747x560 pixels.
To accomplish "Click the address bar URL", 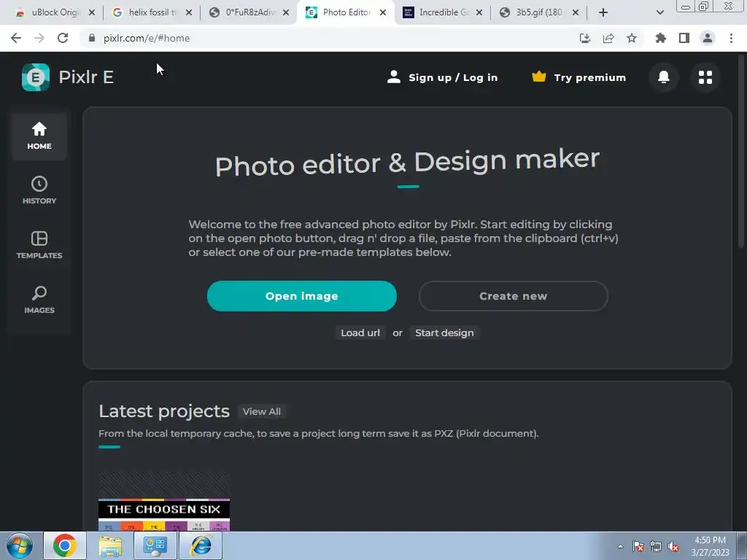I will click(x=146, y=38).
